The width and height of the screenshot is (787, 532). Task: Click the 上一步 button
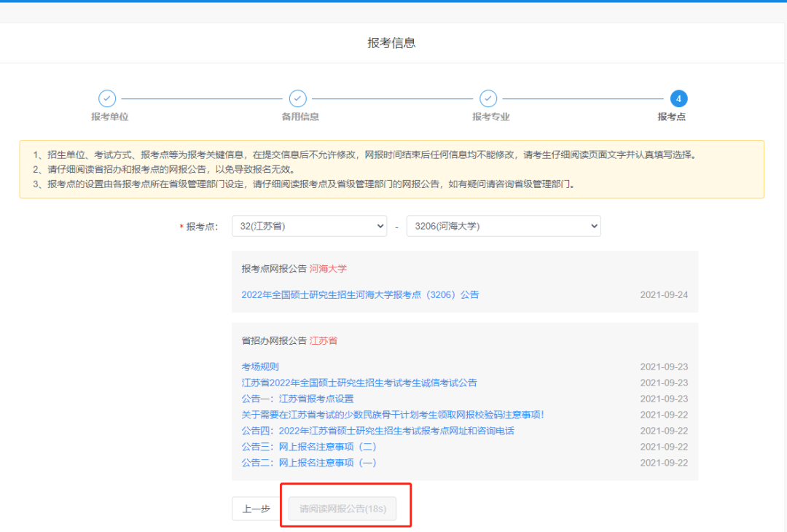click(x=257, y=509)
